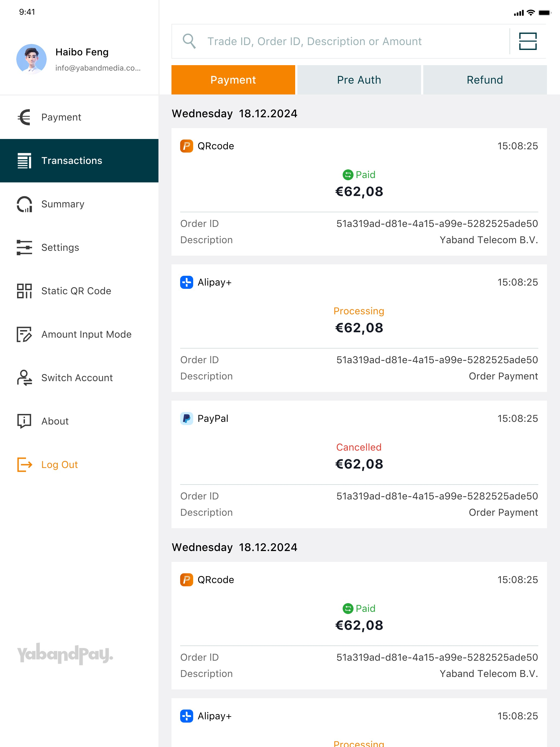Open Static QR Code page
Screen dimensions: 560x747
(79, 291)
